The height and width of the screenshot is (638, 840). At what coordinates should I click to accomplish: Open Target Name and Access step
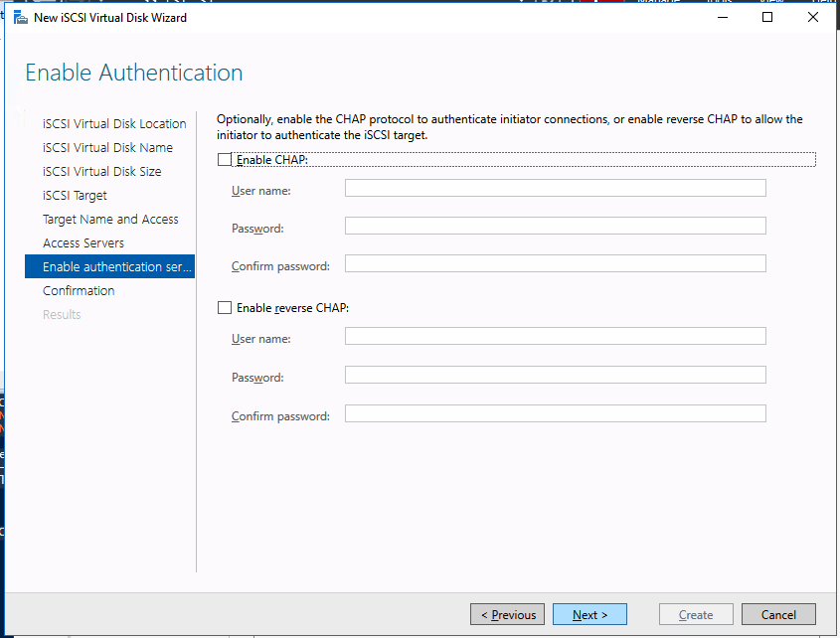[x=110, y=220]
